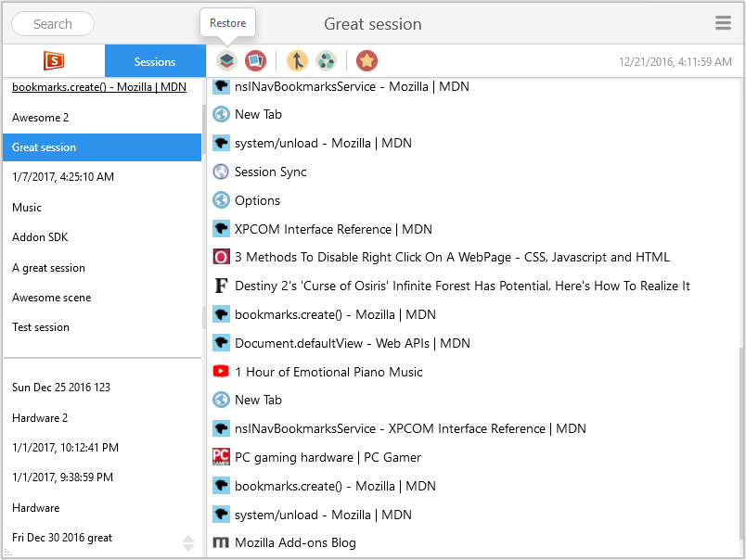Switch to the orange S bookmarks tab
This screenshot has width=746, height=560.
click(54, 61)
